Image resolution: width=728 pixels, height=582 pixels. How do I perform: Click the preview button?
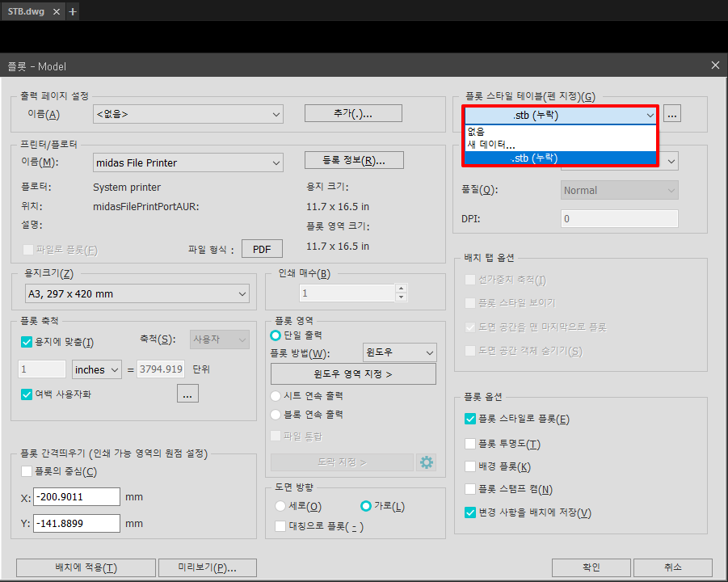[207, 567]
